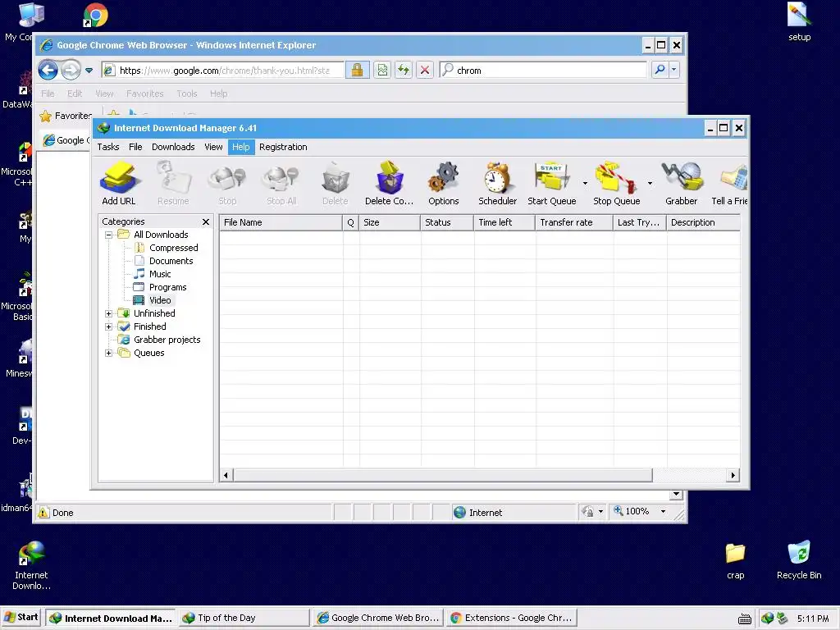Sort by Size column header
The image size is (840, 630).
pyautogui.click(x=390, y=222)
